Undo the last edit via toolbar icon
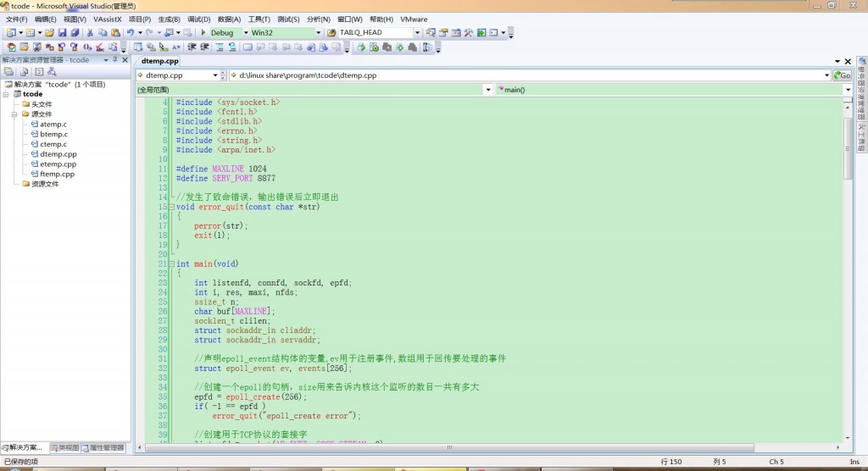This screenshot has height=471, width=868. [x=130, y=33]
